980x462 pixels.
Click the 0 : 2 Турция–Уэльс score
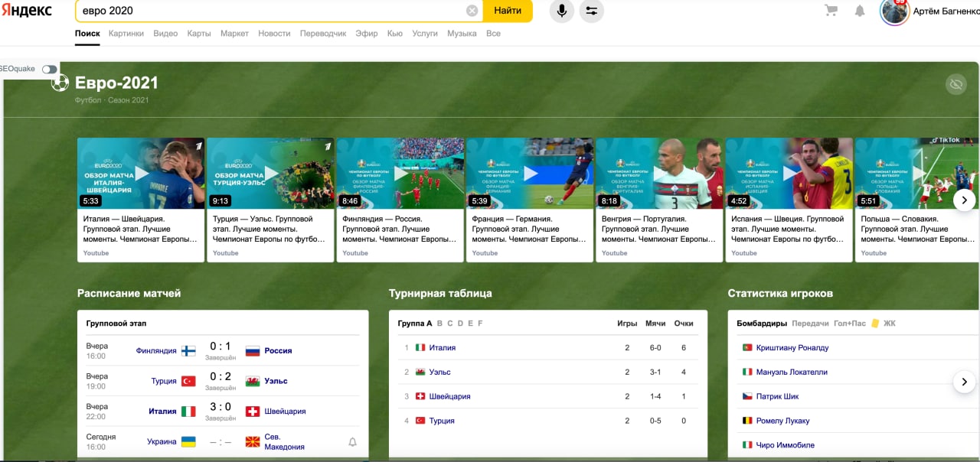(x=220, y=376)
